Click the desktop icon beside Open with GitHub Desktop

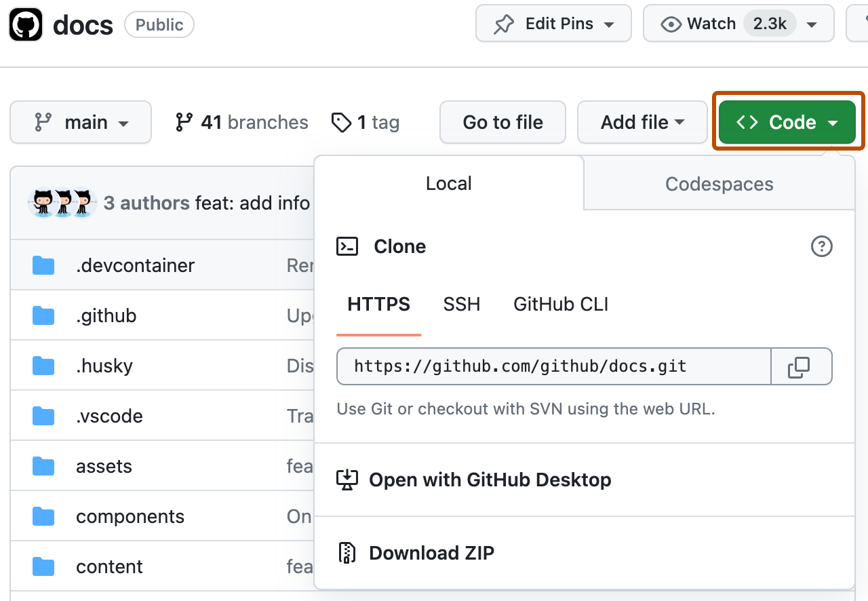click(x=347, y=480)
